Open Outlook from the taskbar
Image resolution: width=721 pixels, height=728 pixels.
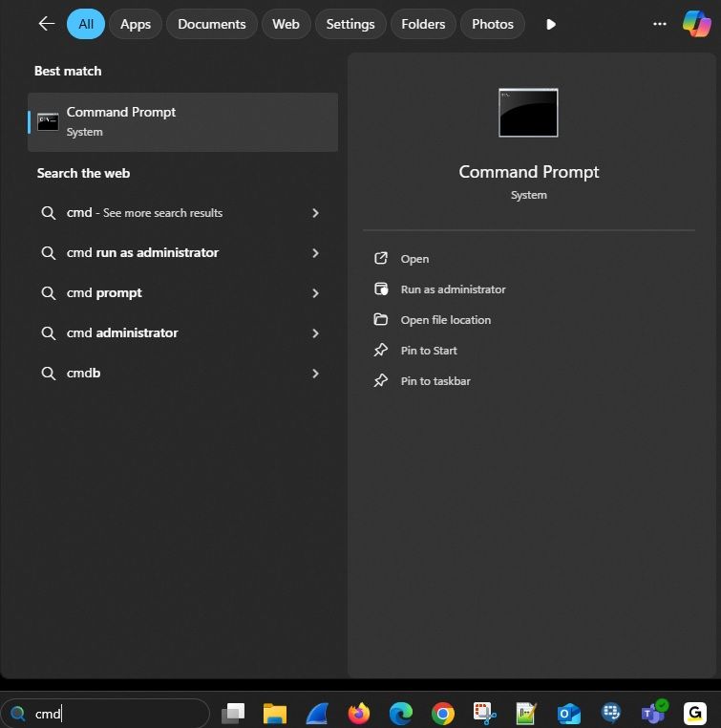(568, 713)
